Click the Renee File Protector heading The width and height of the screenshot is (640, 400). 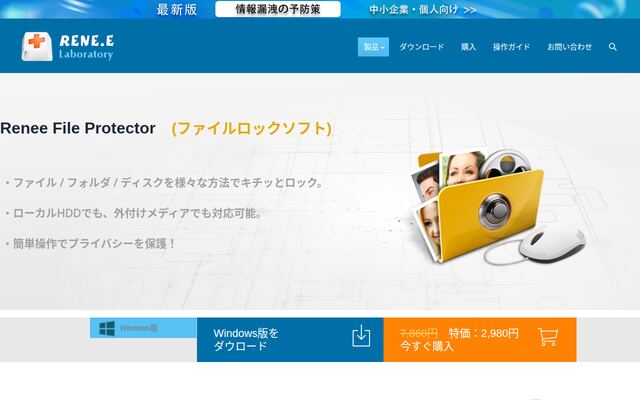point(78,128)
